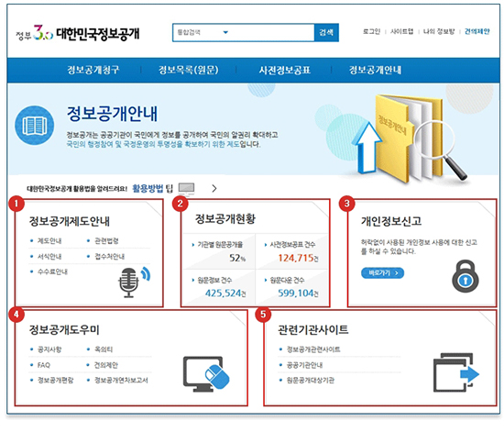Click 원문정보 건수 425,524 statistic
This screenshot has width=504, height=432.
coord(219,287)
